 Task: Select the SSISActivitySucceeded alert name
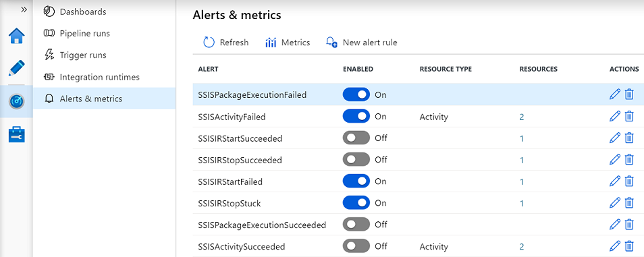click(x=242, y=247)
